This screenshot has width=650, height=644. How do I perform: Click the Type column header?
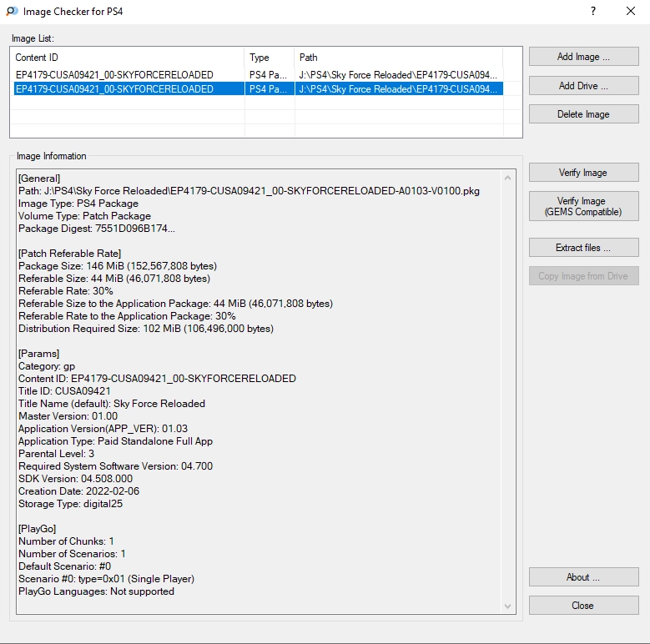[x=270, y=58]
